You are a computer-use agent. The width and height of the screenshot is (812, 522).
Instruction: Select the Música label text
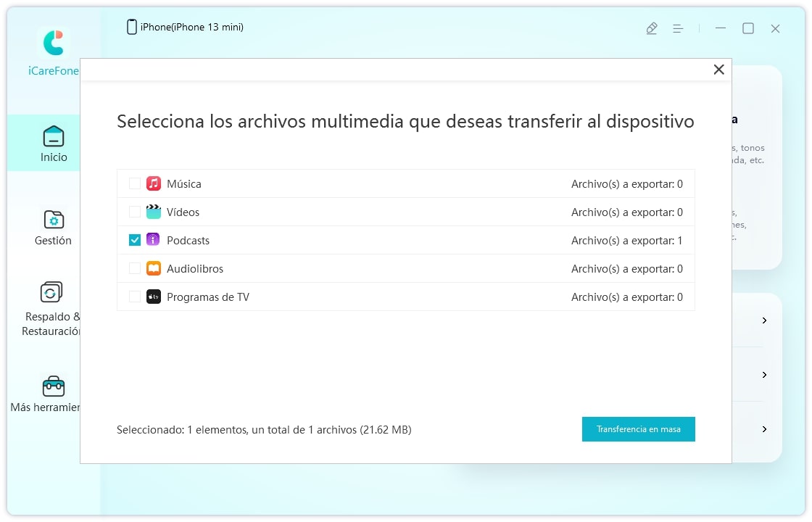[184, 184]
